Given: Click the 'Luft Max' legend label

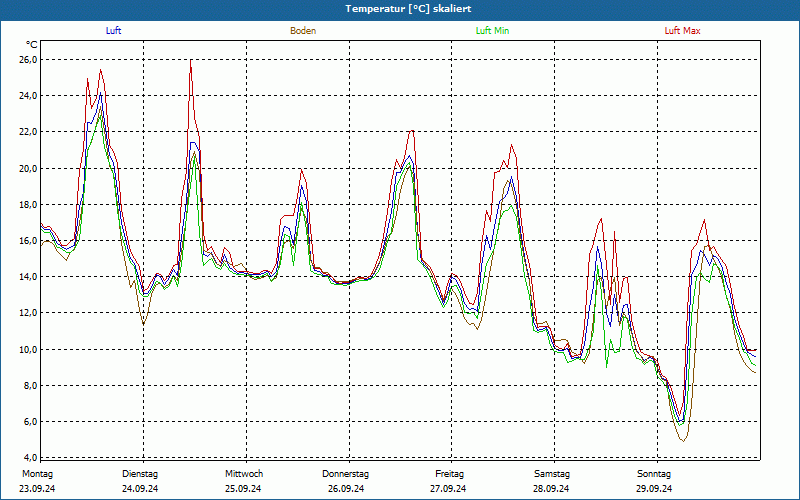Looking at the screenshot, I should (x=682, y=31).
